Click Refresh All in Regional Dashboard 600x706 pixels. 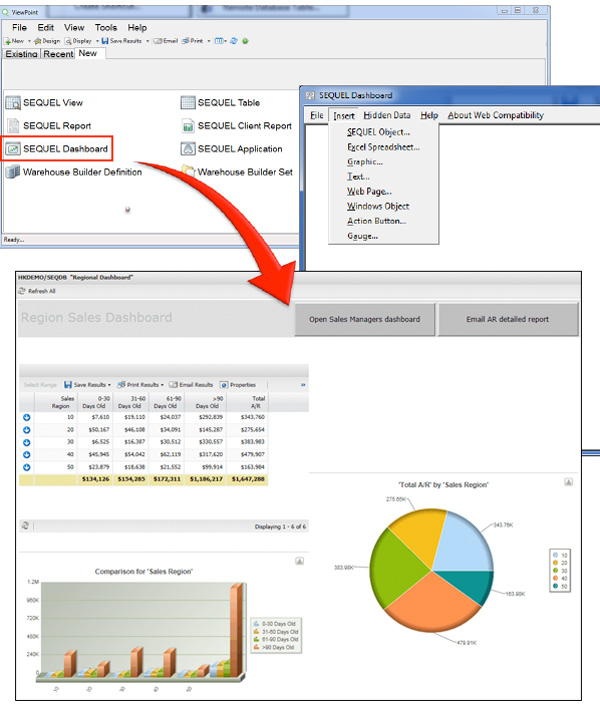(x=37, y=291)
